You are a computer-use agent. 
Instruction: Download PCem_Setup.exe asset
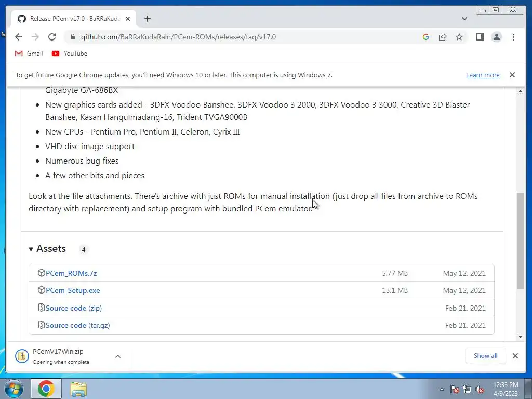(73, 291)
